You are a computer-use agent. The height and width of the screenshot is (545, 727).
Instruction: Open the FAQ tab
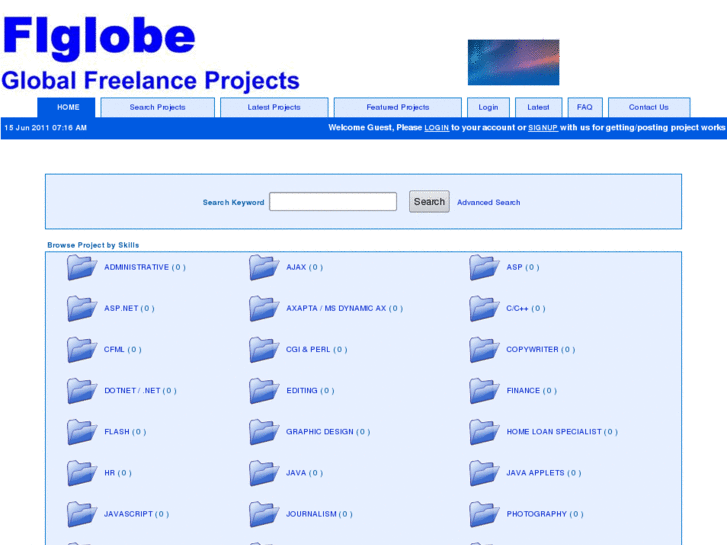585,107
